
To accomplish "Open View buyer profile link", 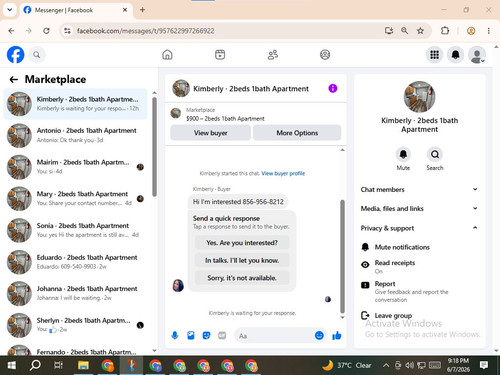I will (283, 173).
